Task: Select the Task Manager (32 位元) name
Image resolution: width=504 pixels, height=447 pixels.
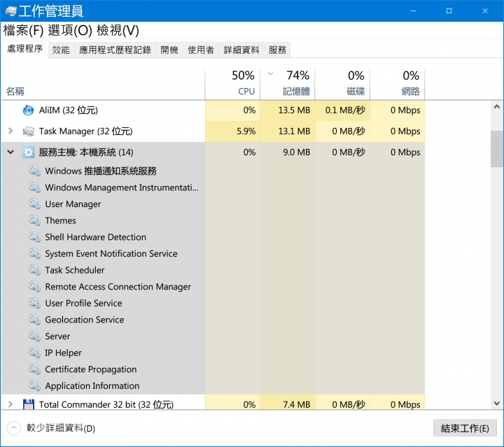Action: click(85, 132)
